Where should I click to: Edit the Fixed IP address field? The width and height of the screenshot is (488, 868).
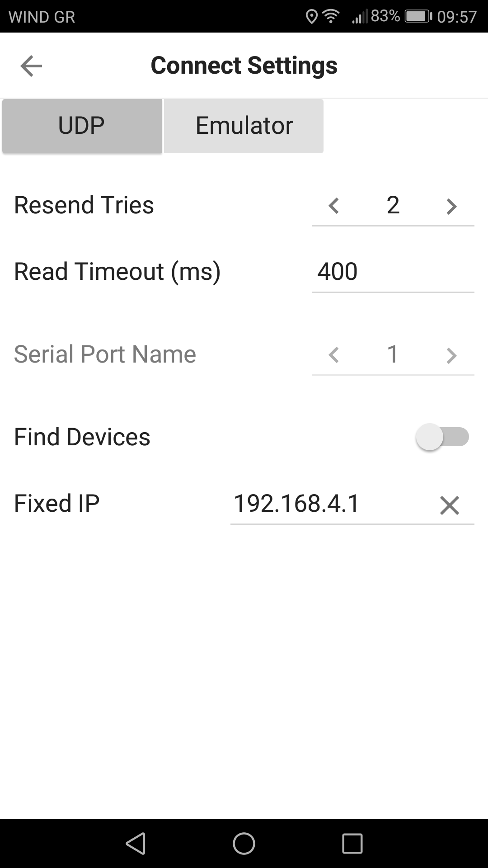316,504
